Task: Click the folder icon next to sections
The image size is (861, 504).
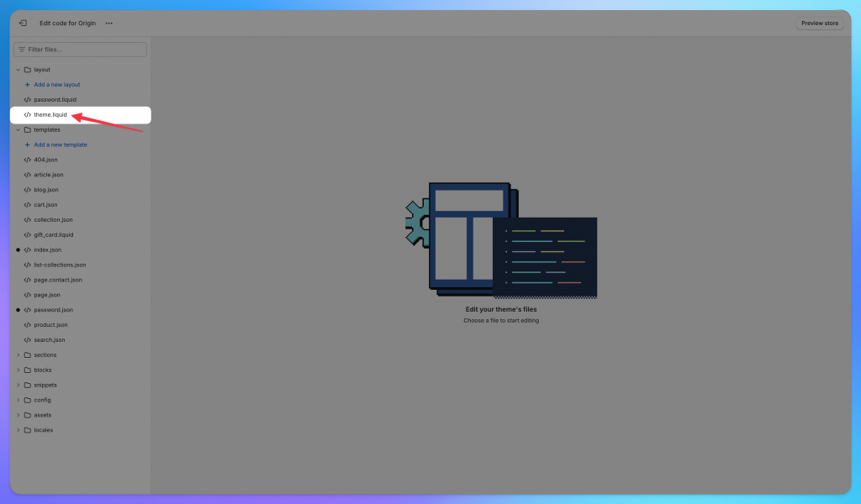Action: pos(28,354)
